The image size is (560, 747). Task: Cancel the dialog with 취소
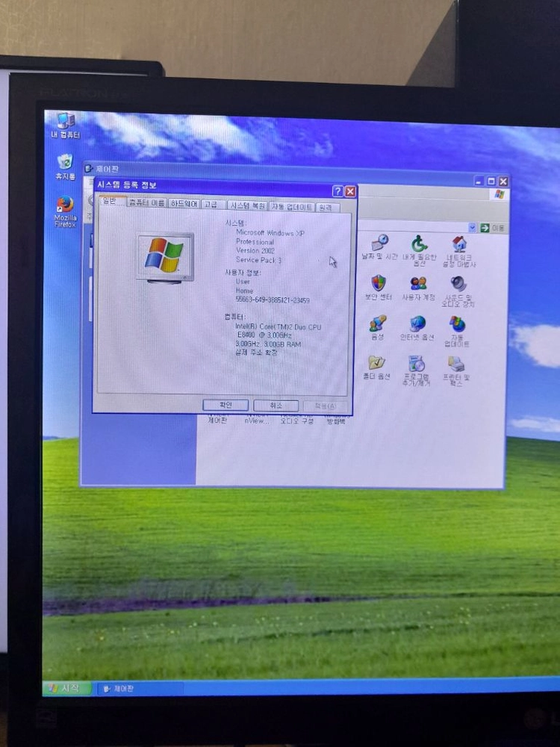tap(276, 406)
